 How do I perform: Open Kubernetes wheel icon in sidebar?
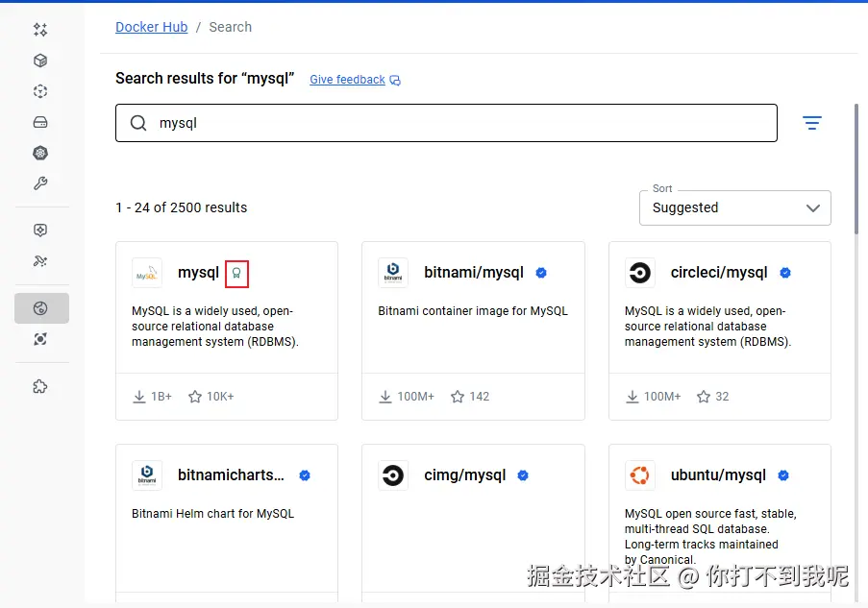(40, 154)
